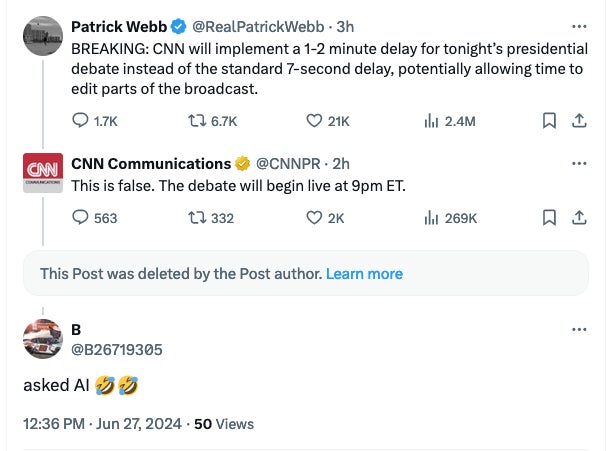Open more options on Patrick Webb's post

pos(578,27)
